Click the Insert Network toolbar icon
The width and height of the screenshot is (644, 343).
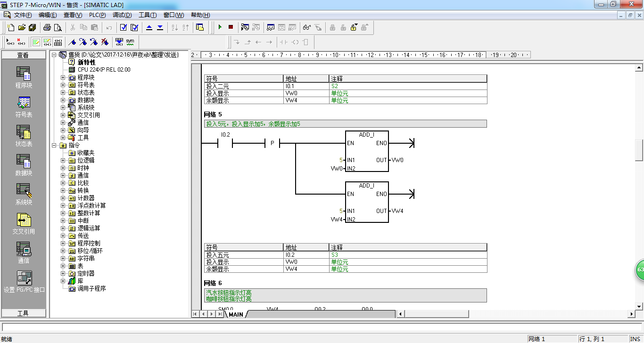click(10, 42)
